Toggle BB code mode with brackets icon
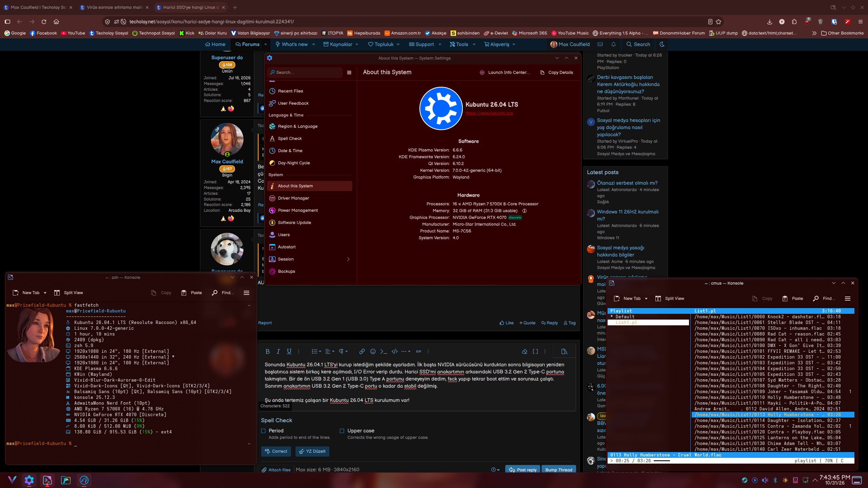The image size is (868, 488). tap(535, 351)
